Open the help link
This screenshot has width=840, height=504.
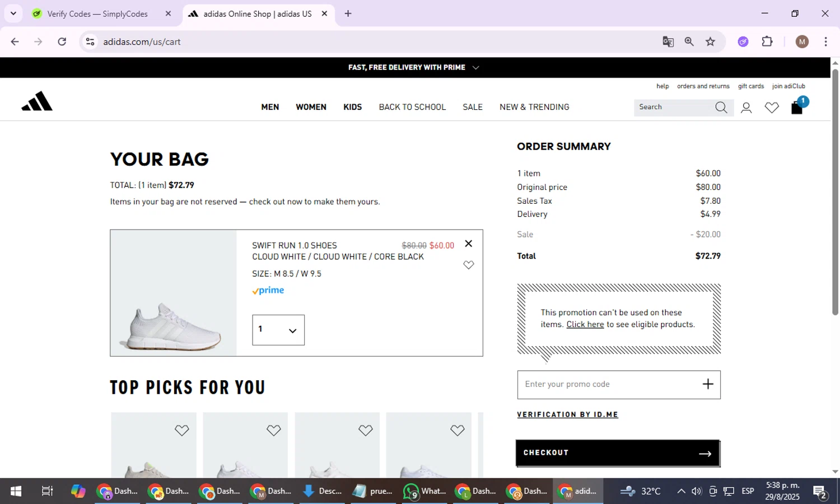662,86
